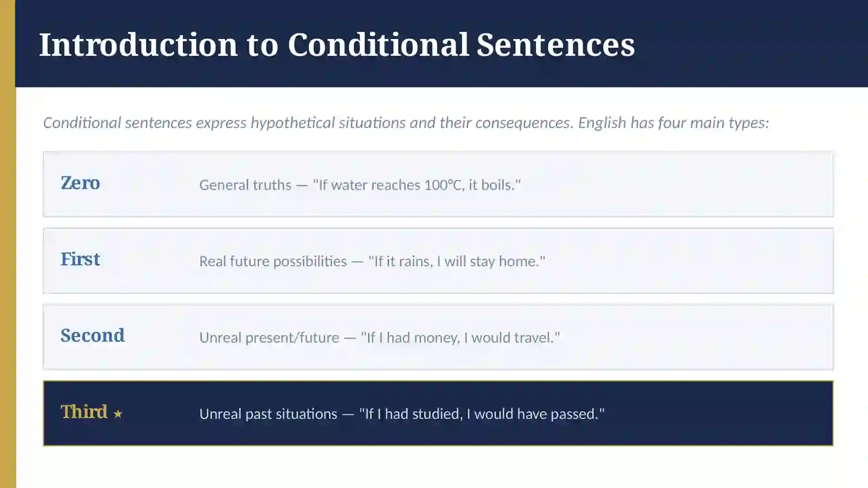Image resolution: width=868 pixels, height=488 pixels.
Task: Click the slide title Introduction to Conditional Sentences
Action: coord(337,44)
